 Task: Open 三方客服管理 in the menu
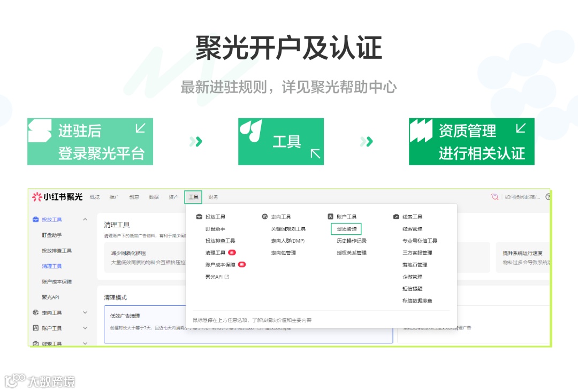417,253
